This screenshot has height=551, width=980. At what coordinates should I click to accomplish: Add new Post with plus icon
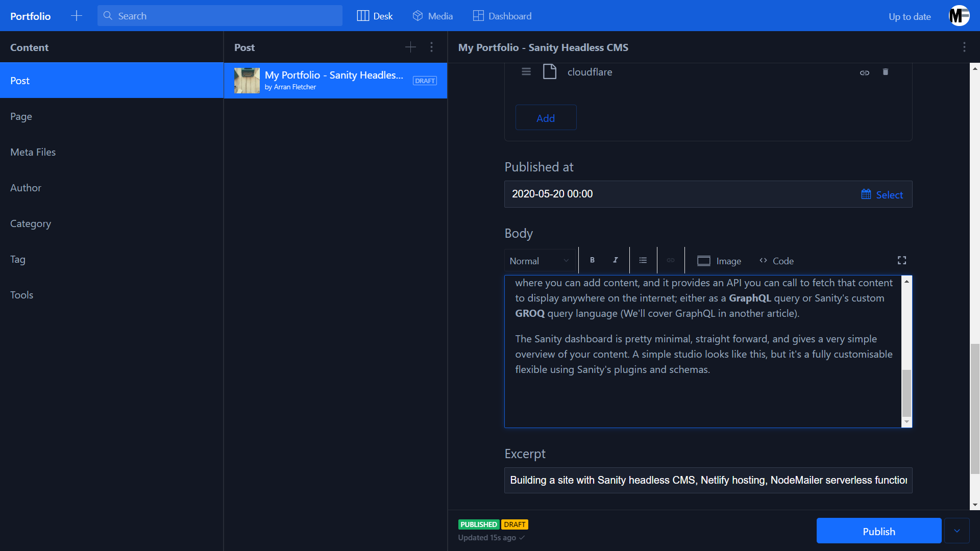tap(410, 47)
